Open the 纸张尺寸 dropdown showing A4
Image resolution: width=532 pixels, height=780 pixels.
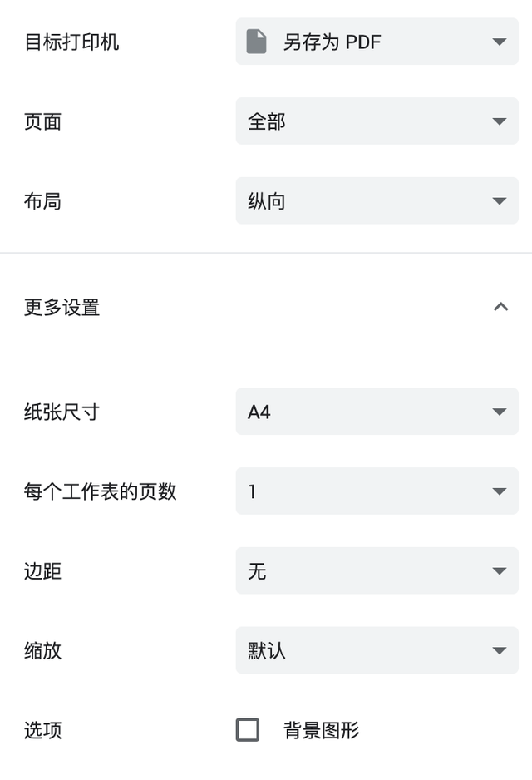tap(377, 412)
